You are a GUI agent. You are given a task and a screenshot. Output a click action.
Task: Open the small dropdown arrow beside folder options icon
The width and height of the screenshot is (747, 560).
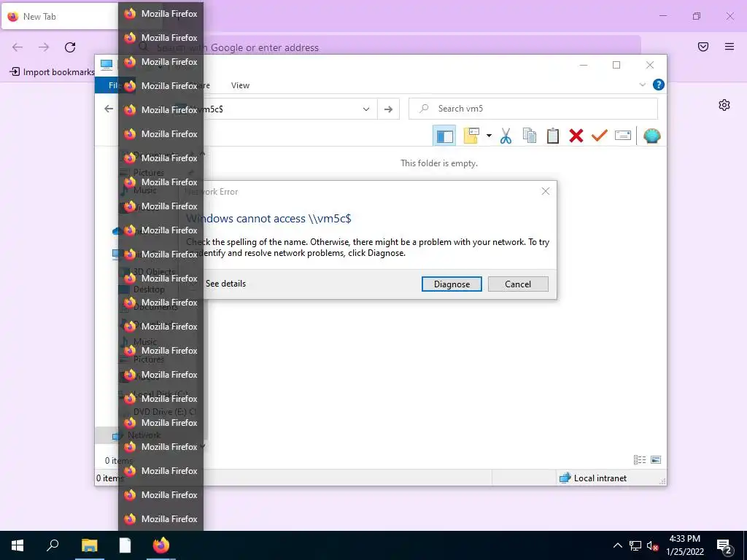click(489, 136)
